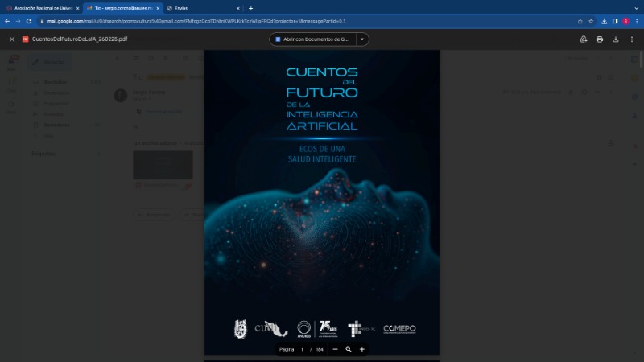This screenshot has width=644, height=362.
Task: Zoom in with the plus icon
Action: coord(362,349)
